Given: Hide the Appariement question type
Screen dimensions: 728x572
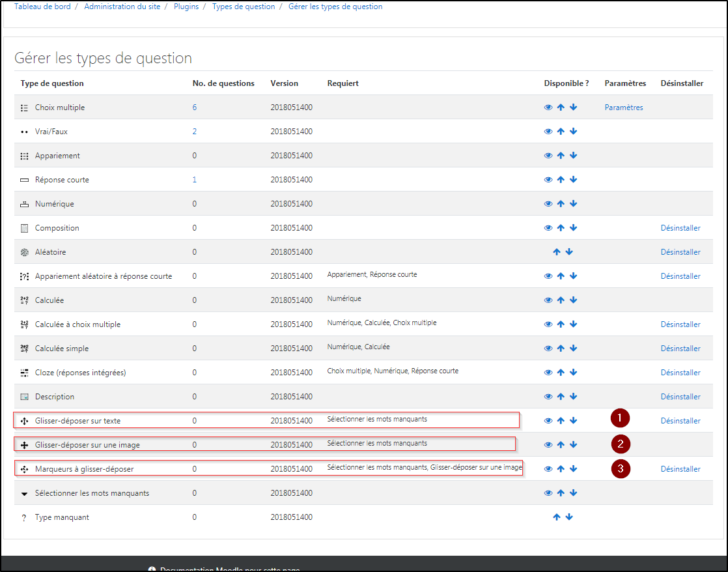Looking at the screenshot, I should pyautogui.click(x=548, y=156).
